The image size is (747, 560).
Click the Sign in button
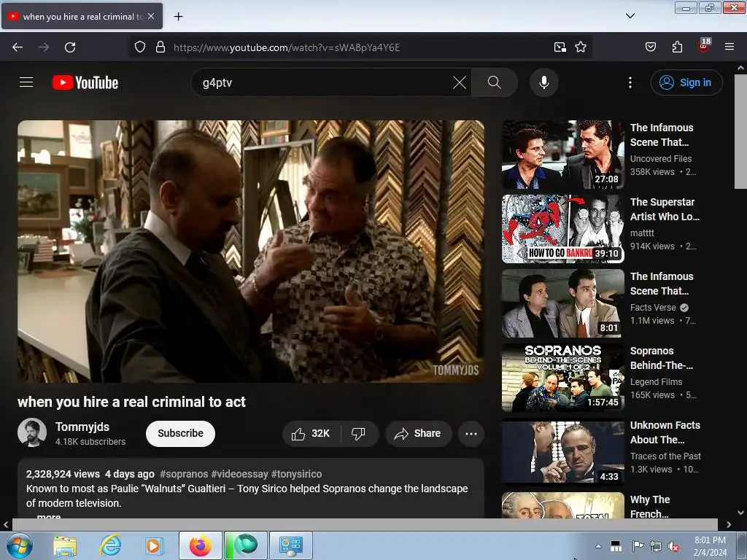(686, 82)
